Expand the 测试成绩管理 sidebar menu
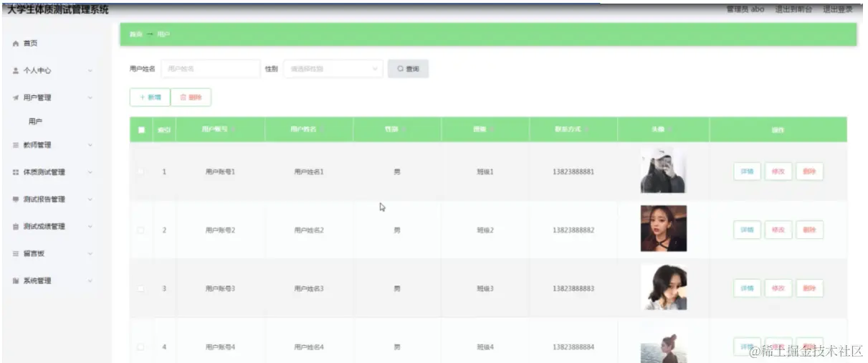 pos(90,227)
